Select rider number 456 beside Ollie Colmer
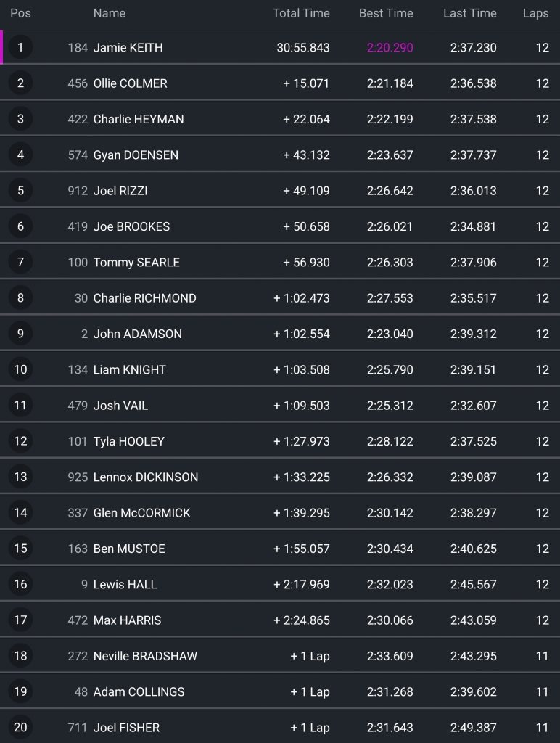This screenshot has width=560, height=743. 78,83
